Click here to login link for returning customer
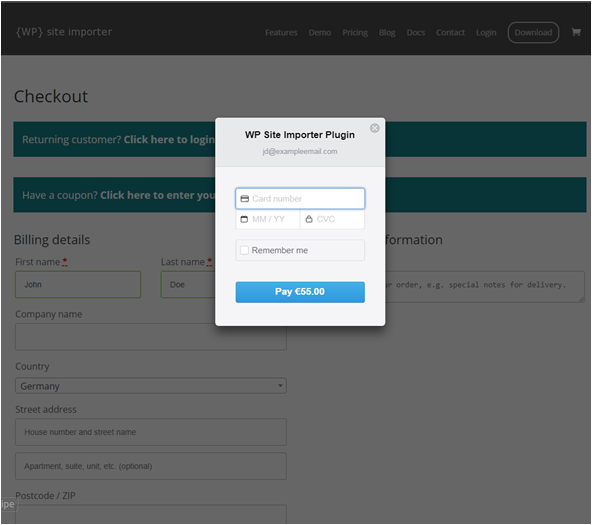This screenshot has width=592, height=525. click(169, 140)
